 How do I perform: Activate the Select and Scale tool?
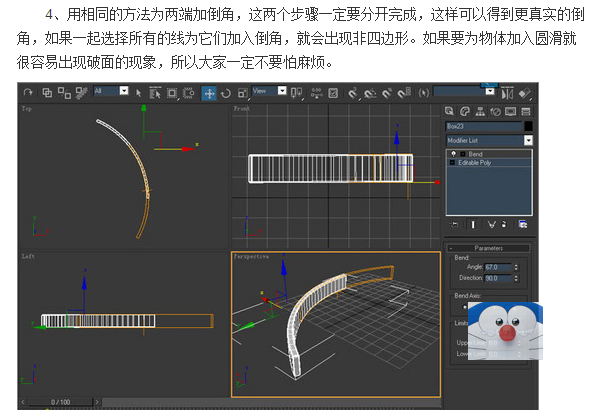(242, 93)
